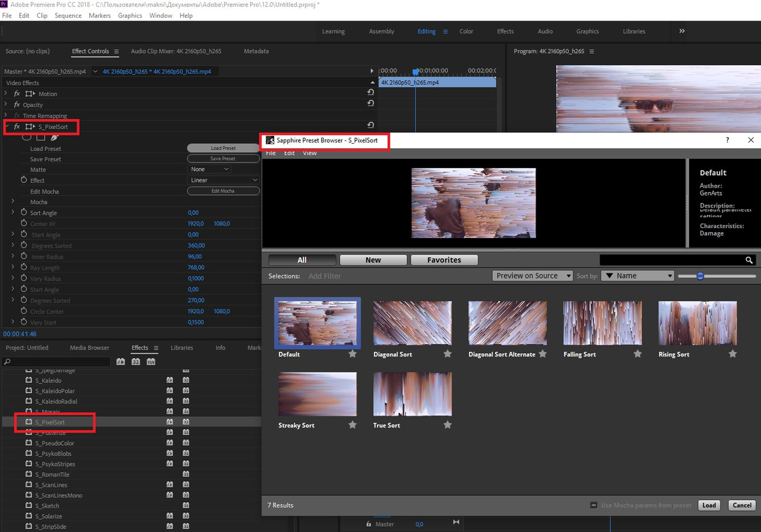Screen dimensions: 761x532
Task: Reset the Opacity effect
Action: click(371, 103)
